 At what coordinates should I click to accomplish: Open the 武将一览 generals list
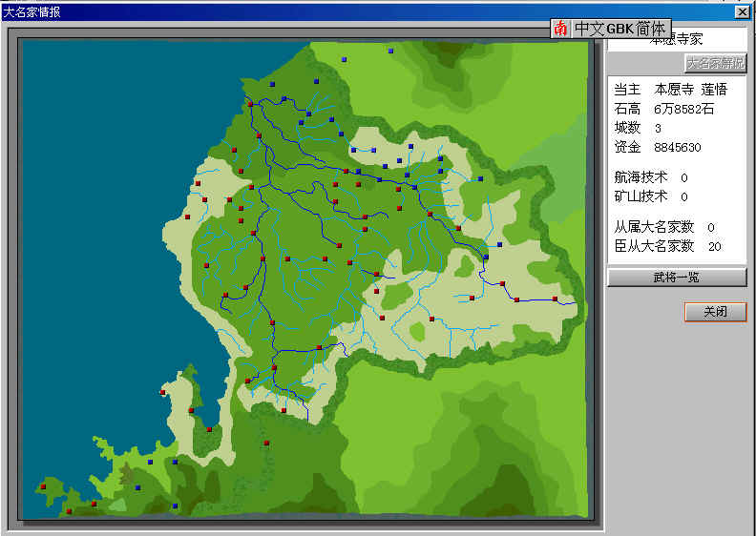point(677,278)
